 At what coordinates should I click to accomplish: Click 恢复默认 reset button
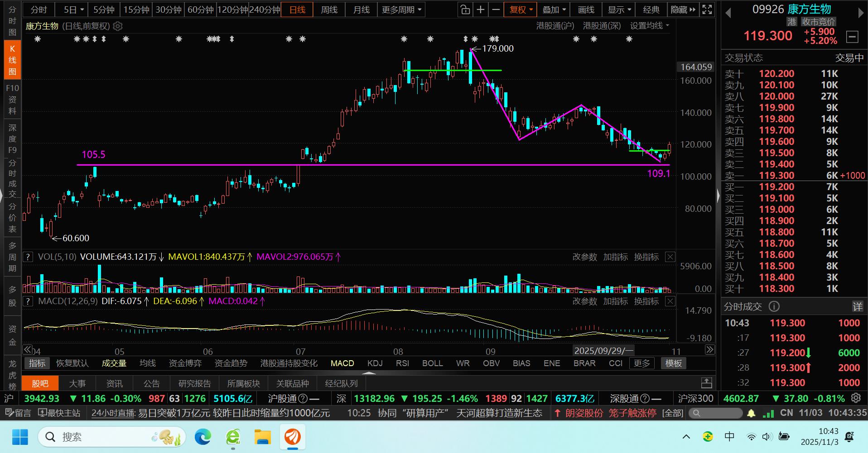(x=72, y=363)
